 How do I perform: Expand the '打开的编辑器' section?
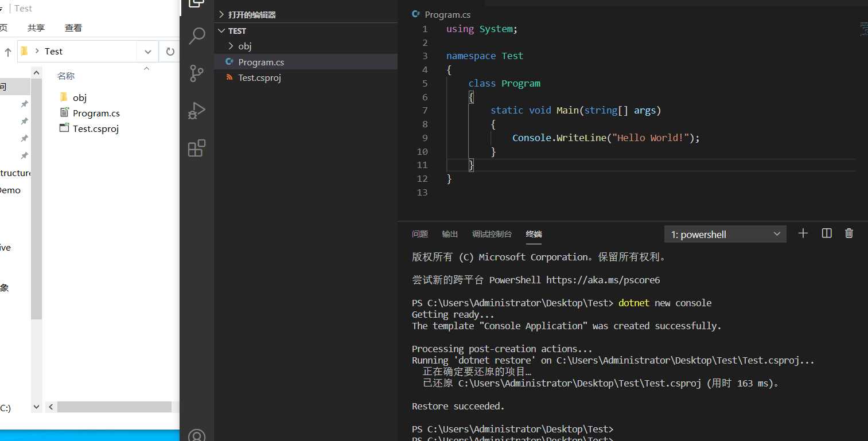(x=306, y=14)
